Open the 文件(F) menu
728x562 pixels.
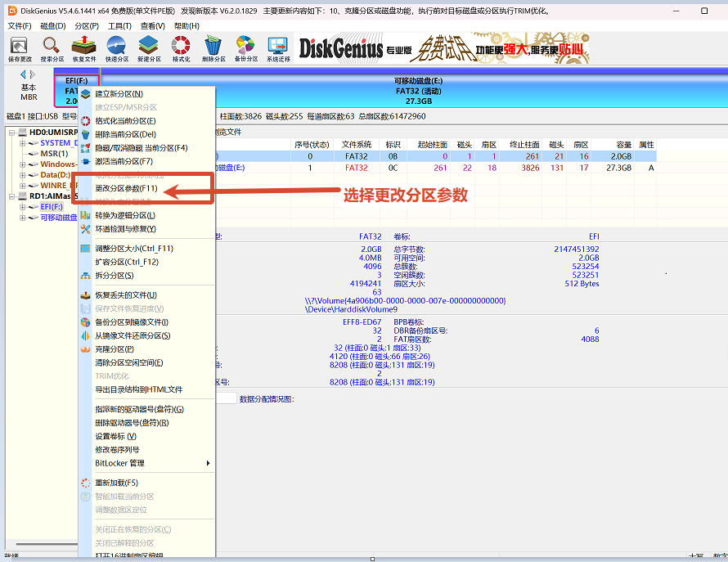tap(20, 26)
